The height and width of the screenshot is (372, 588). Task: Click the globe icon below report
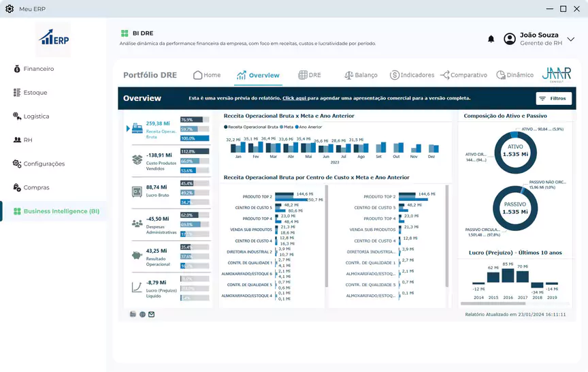pyautogui.click(x=142, y=314)
